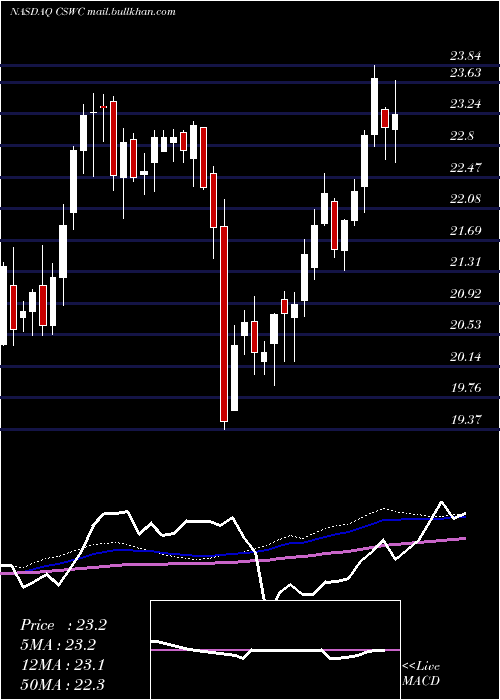Click the 50MA : 22.3 readout

point(62,684)
